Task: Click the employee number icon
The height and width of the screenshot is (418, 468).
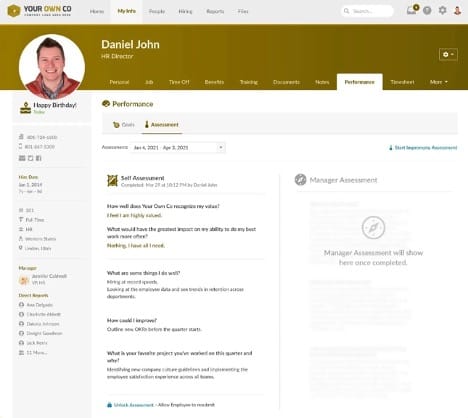Action: (21, 210)
